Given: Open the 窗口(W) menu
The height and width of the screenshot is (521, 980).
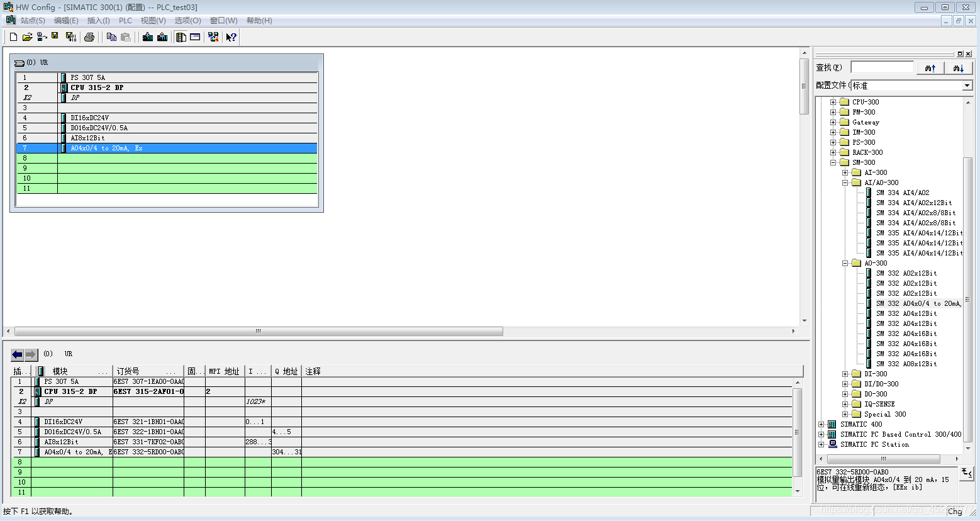Looking at the screenshot, I should click(224, 21).
